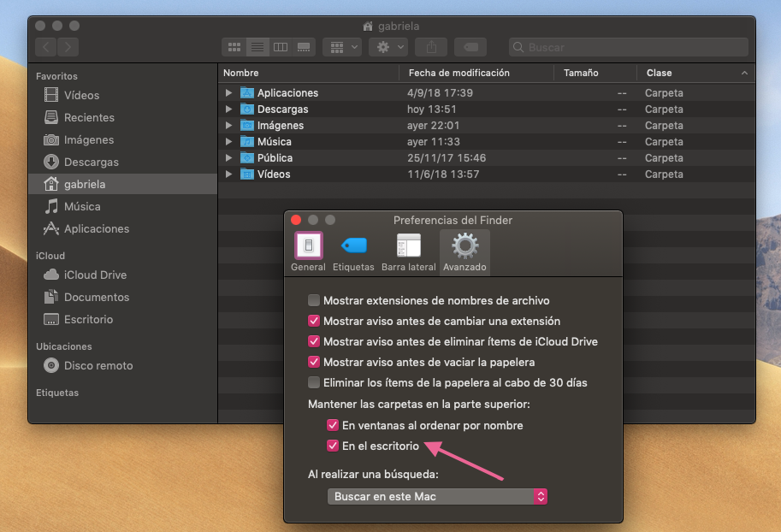Select the Aplicaciones folder icon in list
The image size is (781, 532).
247,92
